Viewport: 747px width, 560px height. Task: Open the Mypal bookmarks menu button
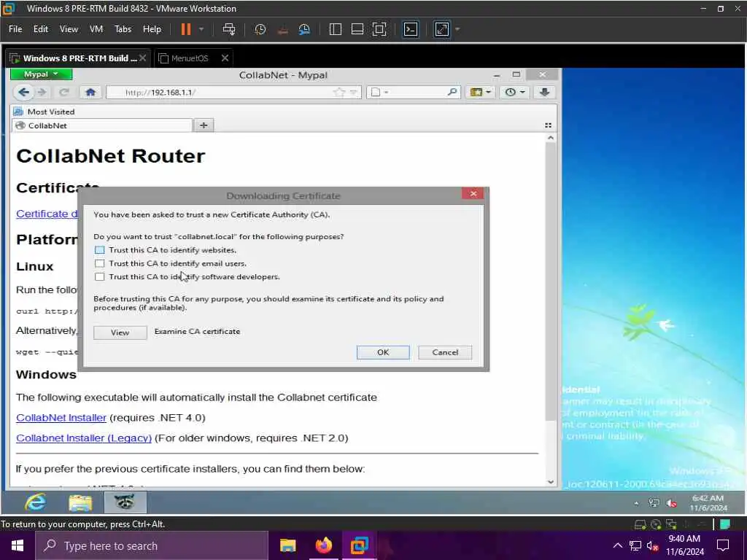[x=480, y=93]
